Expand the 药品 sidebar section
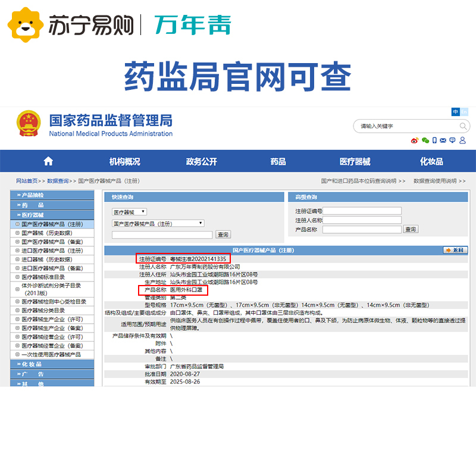 [52, 205]
